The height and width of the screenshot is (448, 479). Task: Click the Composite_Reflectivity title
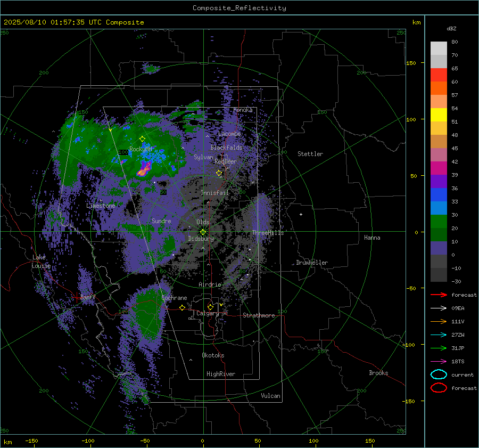[239, 8]
